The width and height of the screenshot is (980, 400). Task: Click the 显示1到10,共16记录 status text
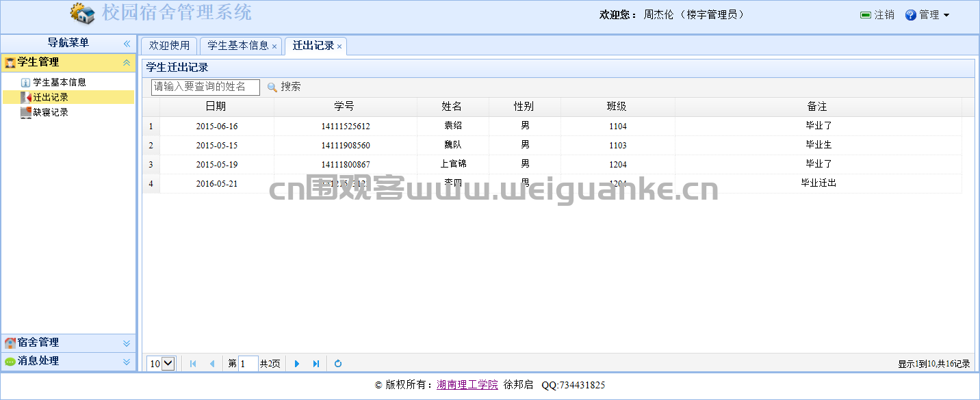click(x=934, y=364)
